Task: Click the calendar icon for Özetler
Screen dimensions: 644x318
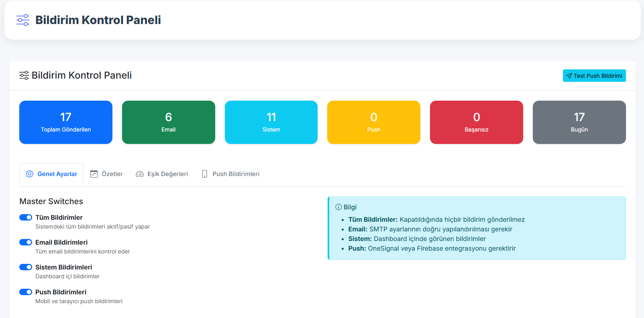Action: tap(94, 174)
